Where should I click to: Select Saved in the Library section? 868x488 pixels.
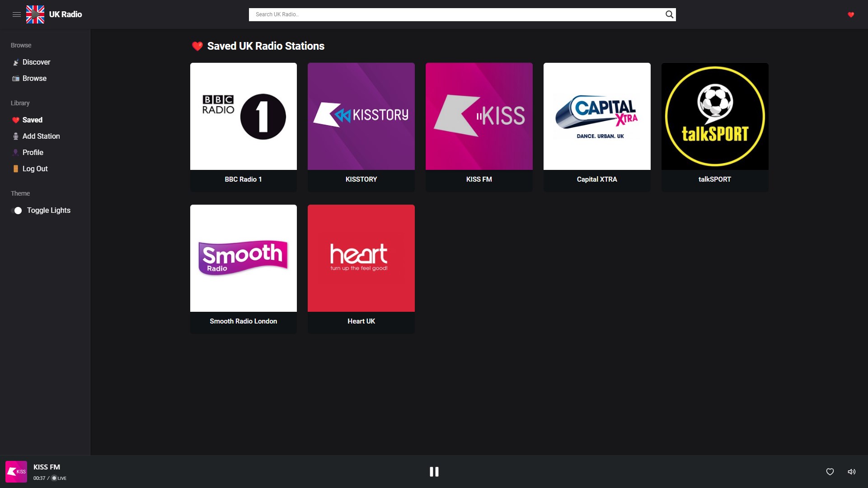click(32, 120)
